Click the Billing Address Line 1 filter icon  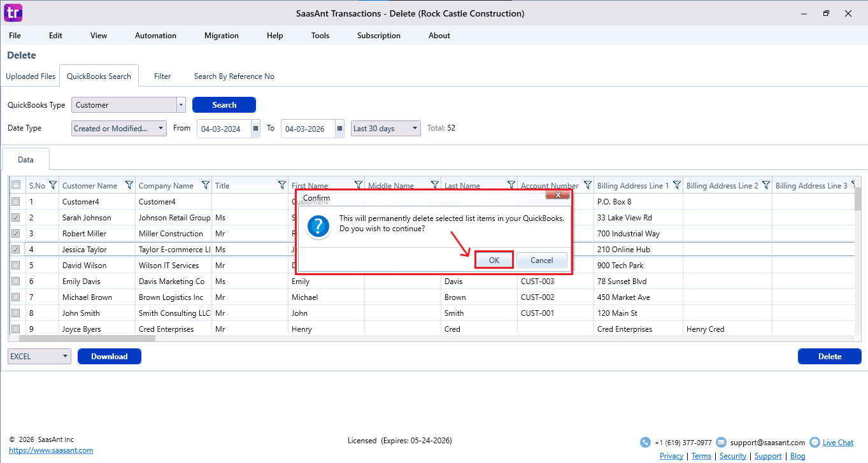click(x=677, y=185)
